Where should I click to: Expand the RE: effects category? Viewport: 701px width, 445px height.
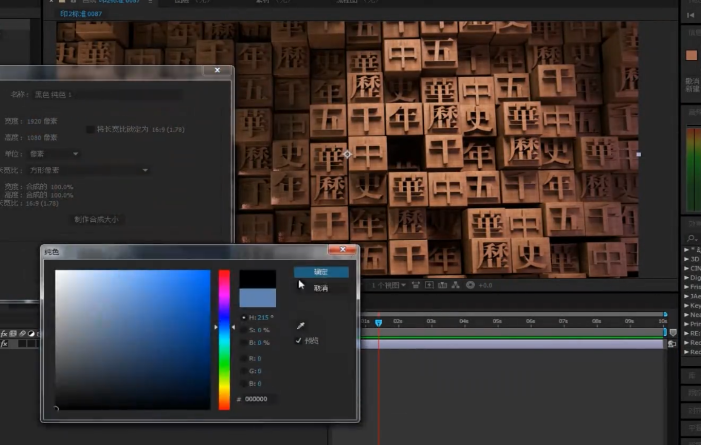[687, 333]
